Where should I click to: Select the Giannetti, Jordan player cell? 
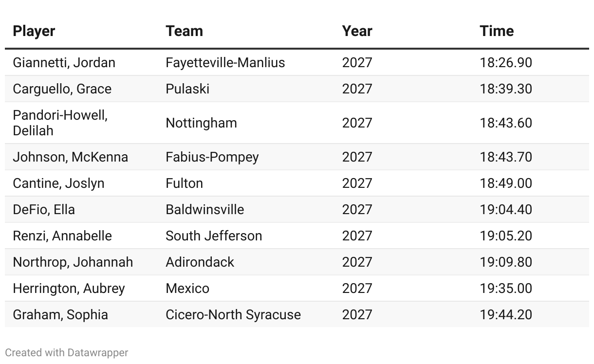(x=64, y=63)
